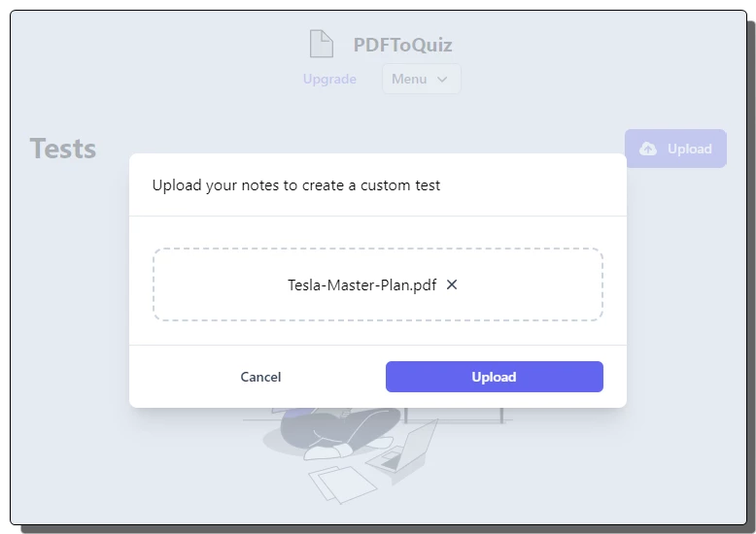
Task: Click inside the dashed file drop zone
Action: coord(378,284)
